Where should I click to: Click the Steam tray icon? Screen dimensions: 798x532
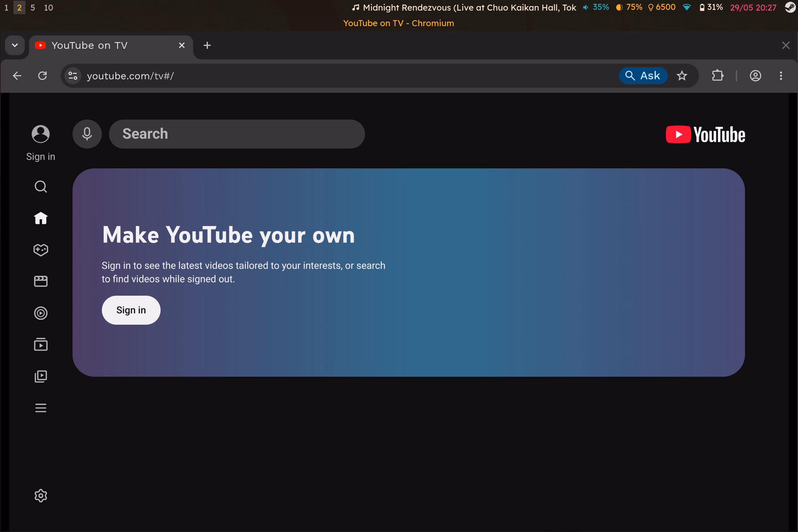coord(790,7)
